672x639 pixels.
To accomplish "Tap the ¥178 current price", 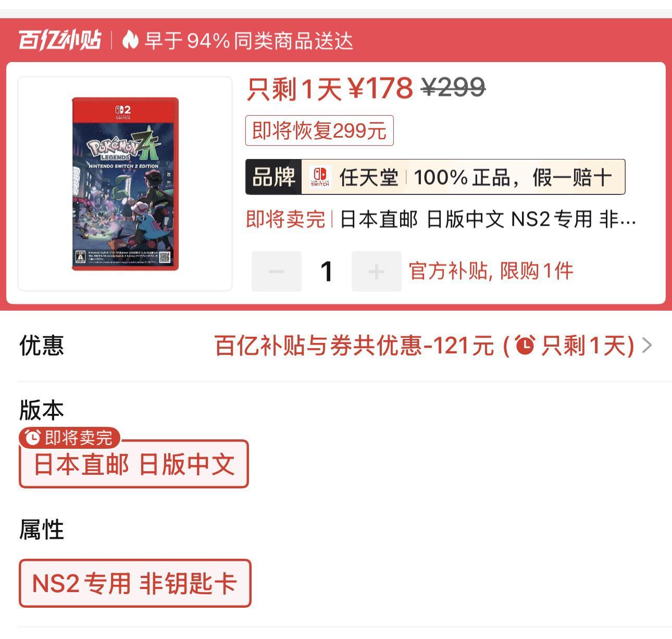I will tap(380, 88).
